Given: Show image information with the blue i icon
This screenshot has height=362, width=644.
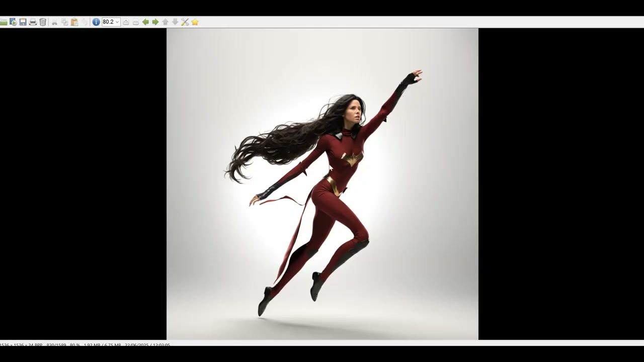Looking at the screenshot, I should click(x=96, y=22).
